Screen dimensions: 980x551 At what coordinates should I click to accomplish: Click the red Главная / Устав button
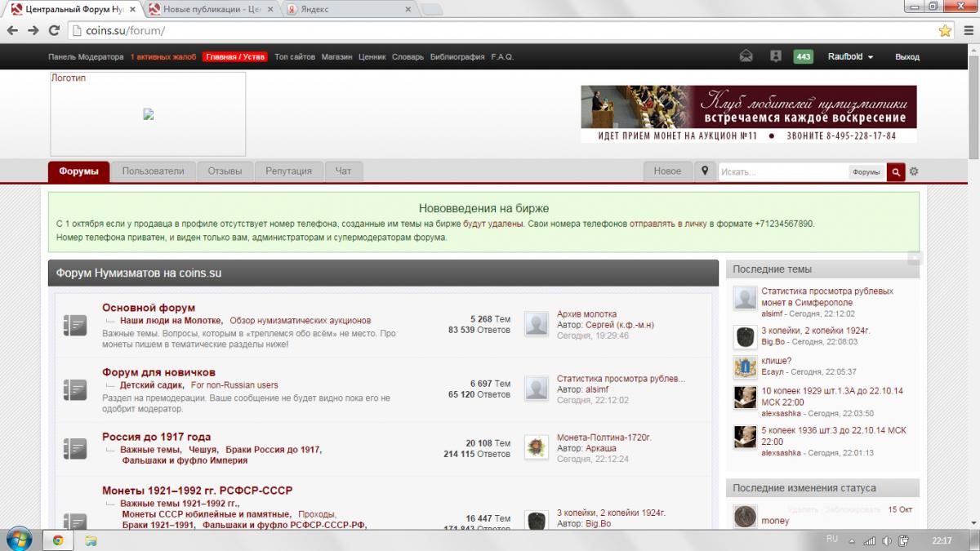pos(235,57)
